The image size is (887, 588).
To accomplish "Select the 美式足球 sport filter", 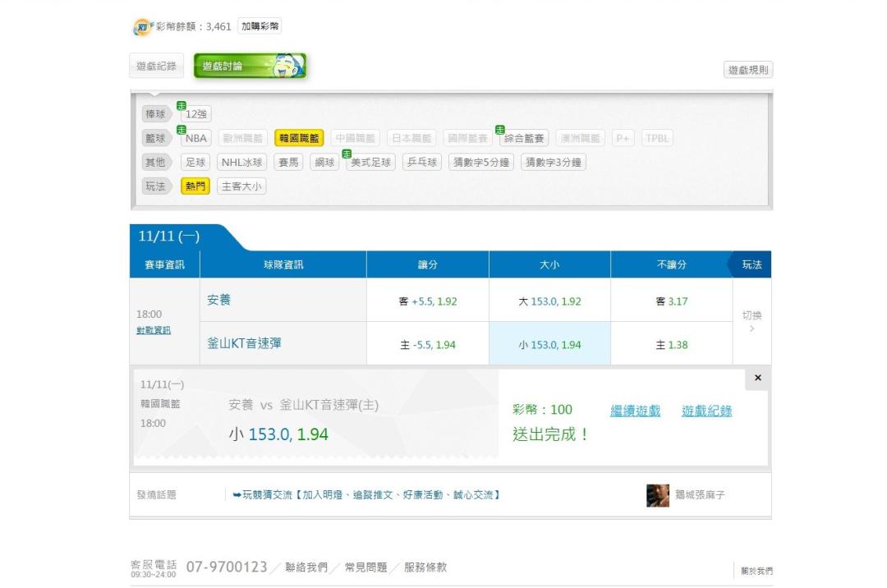I will tap(370, 163).
